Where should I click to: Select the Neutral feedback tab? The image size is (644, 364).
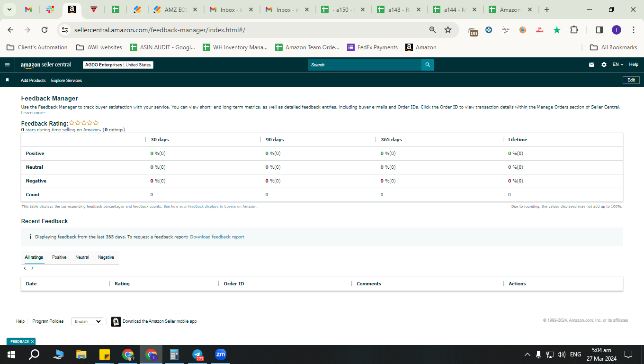[82, 257]
